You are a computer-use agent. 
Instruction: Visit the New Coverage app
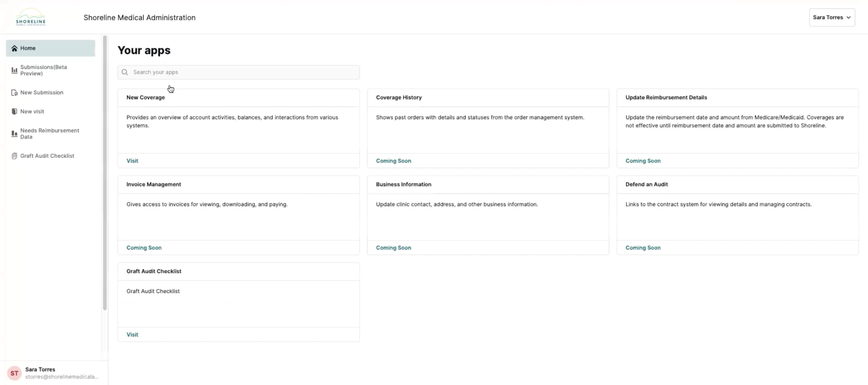(132, 161)
